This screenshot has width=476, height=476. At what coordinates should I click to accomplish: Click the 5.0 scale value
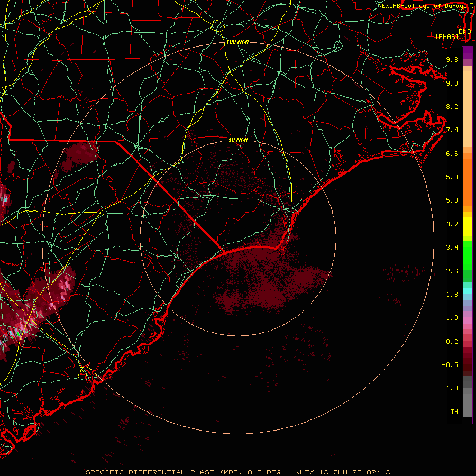452,200
